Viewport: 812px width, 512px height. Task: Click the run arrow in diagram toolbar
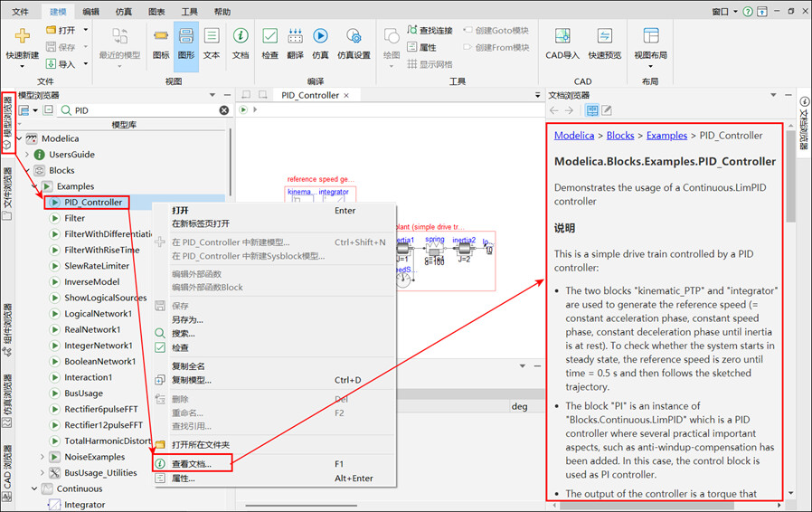tap(243, 109)
